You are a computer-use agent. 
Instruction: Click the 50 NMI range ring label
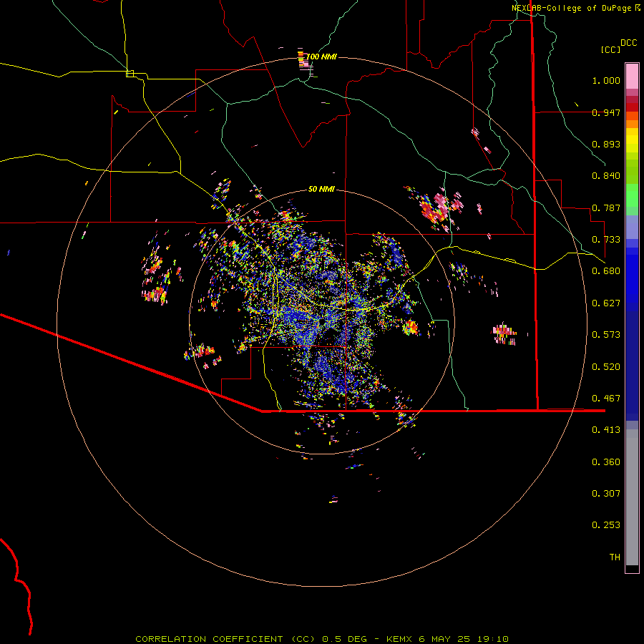click(x=321, y=189)
